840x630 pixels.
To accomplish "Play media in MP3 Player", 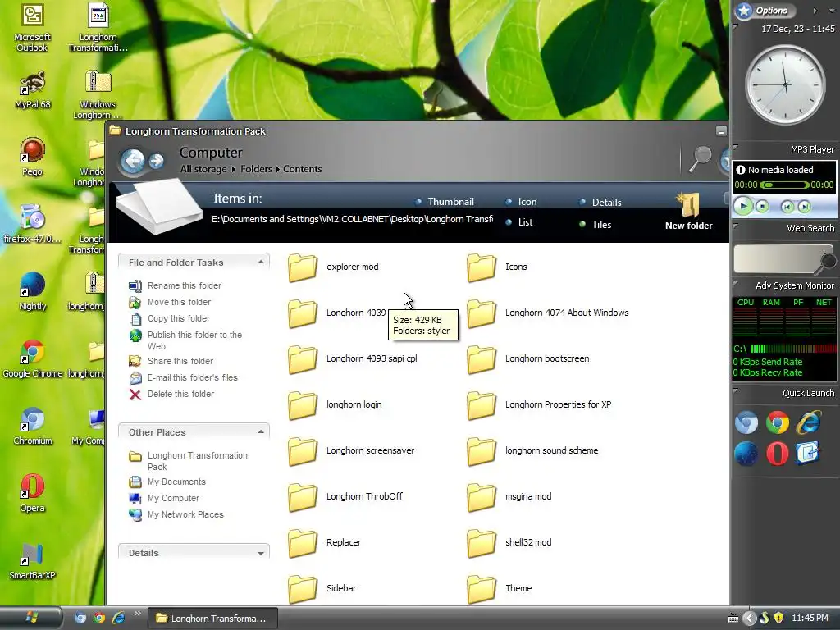I will click(x=743, y=206).
